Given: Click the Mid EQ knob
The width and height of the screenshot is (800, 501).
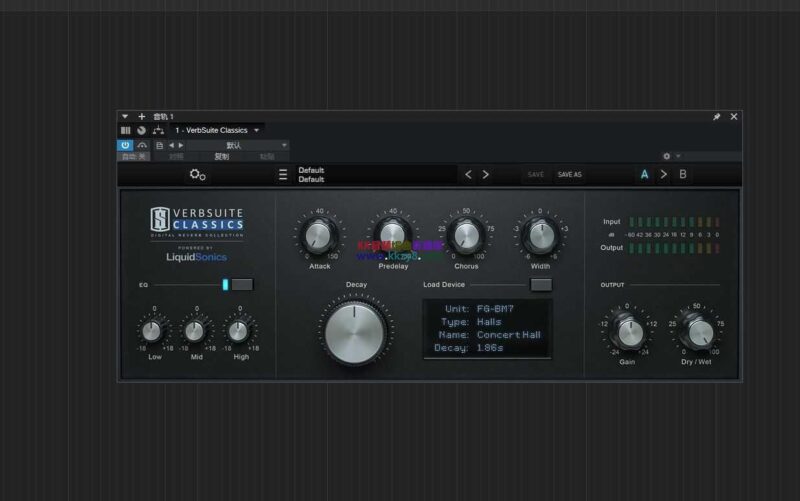Looking at the screenshot, I should tap(194, 332).
